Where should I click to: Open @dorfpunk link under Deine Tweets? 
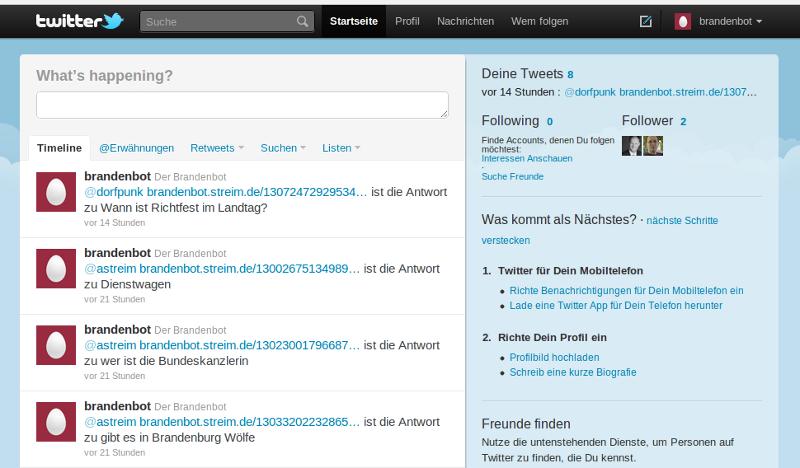[590, 92]
